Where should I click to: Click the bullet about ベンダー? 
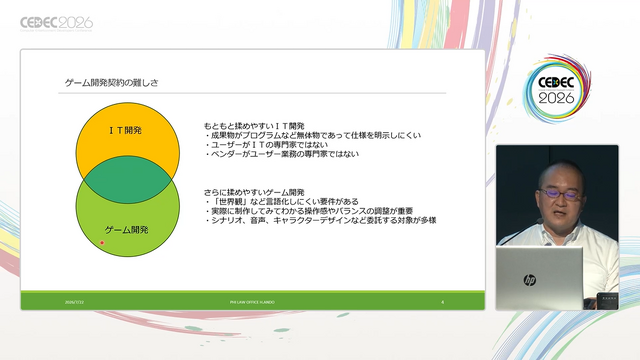281,154
